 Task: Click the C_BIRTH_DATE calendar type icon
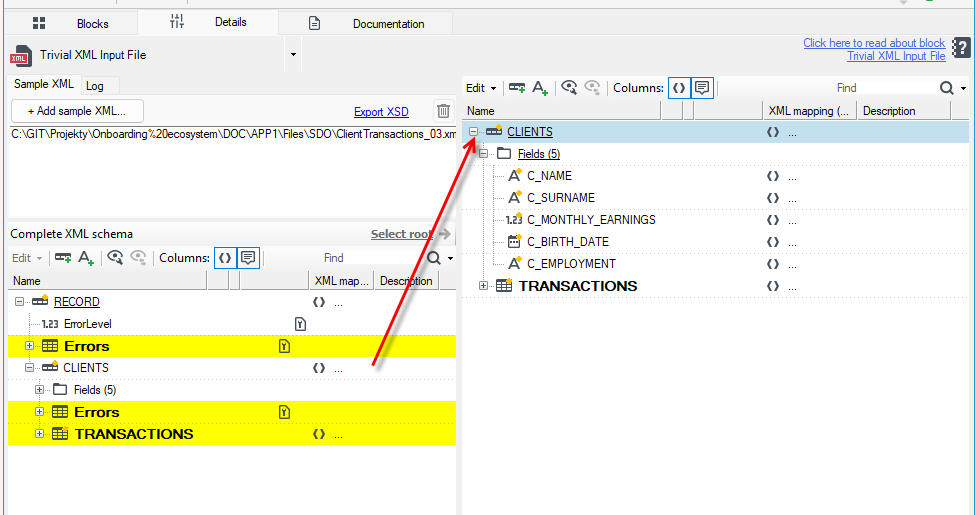pyautogui.click(x=514, y=241)
